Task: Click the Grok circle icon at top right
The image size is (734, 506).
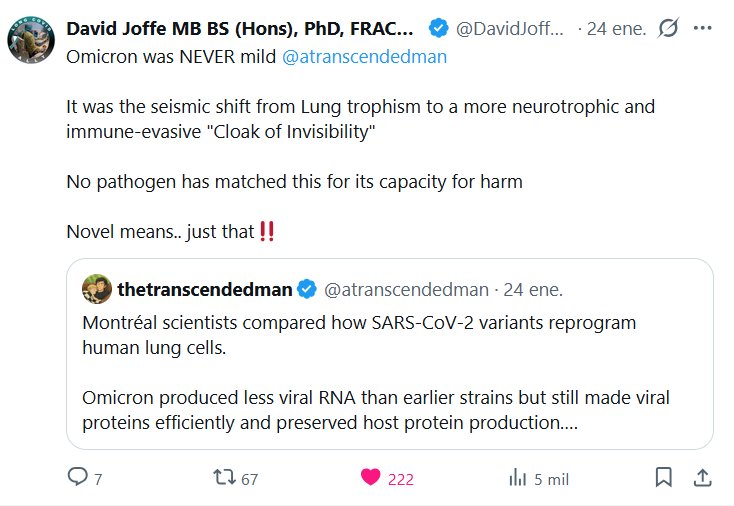Action: tap(669, 29)
